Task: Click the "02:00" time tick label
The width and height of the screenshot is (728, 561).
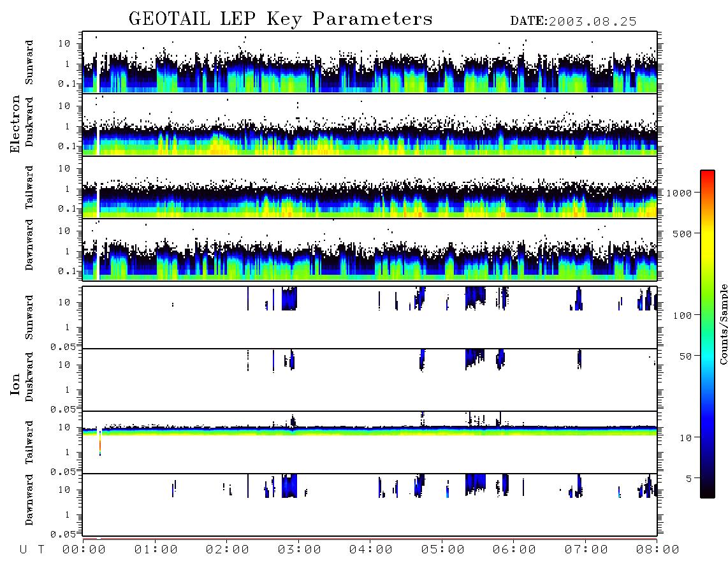Action: 228,550
